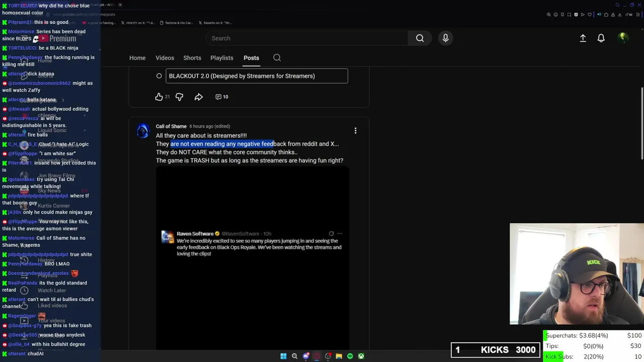644x362 pixels.
Task: Switch to the Videos tab
Action: pyautogui.click(x=165, y=58)
